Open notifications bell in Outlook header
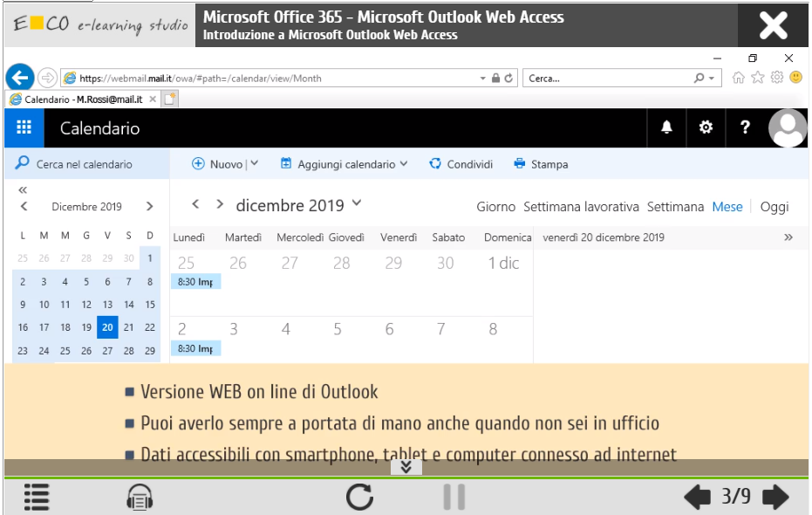Viewport: 812px width, 515px height. (x=666, y=127)
